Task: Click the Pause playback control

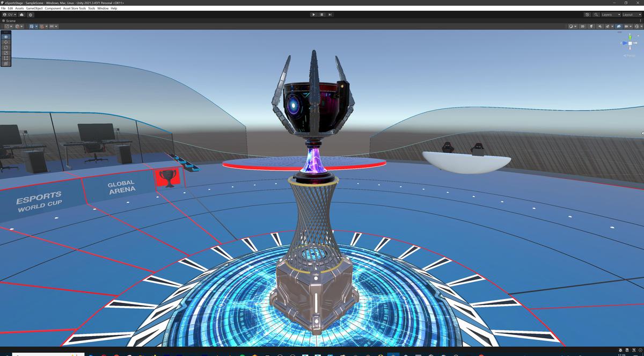Action: (321, 14)
